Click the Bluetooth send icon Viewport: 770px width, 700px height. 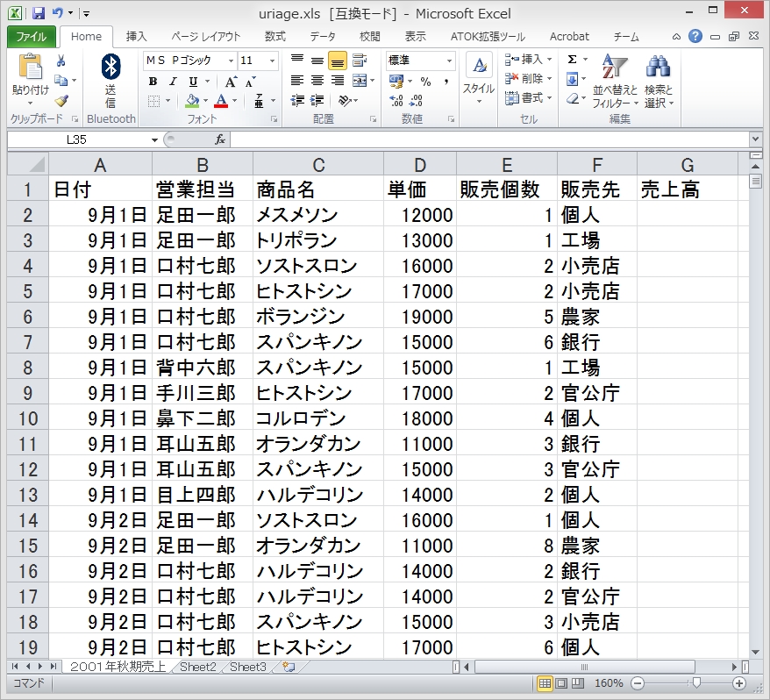(111, 67)
